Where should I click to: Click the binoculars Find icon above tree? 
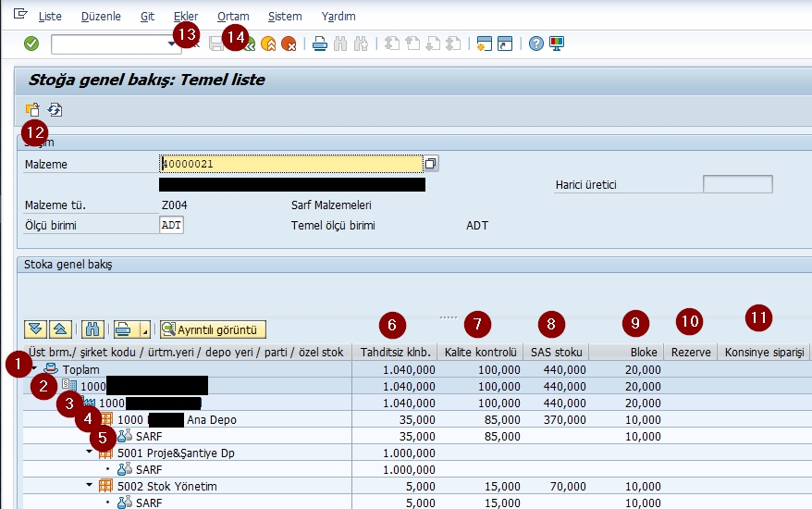pyautogui.click(x=92, y=329)
